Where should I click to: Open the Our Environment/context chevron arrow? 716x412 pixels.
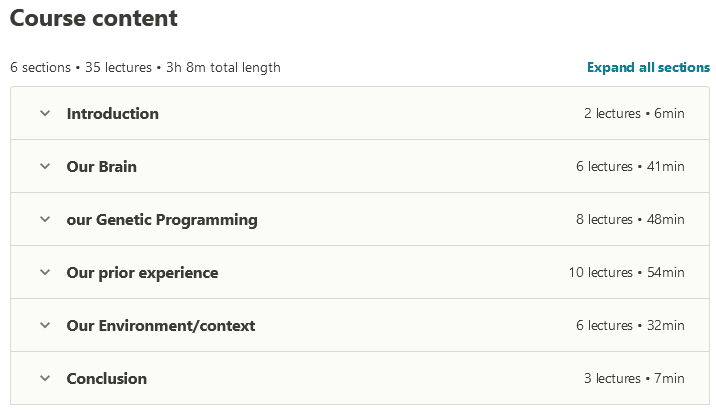coord(45,326)
